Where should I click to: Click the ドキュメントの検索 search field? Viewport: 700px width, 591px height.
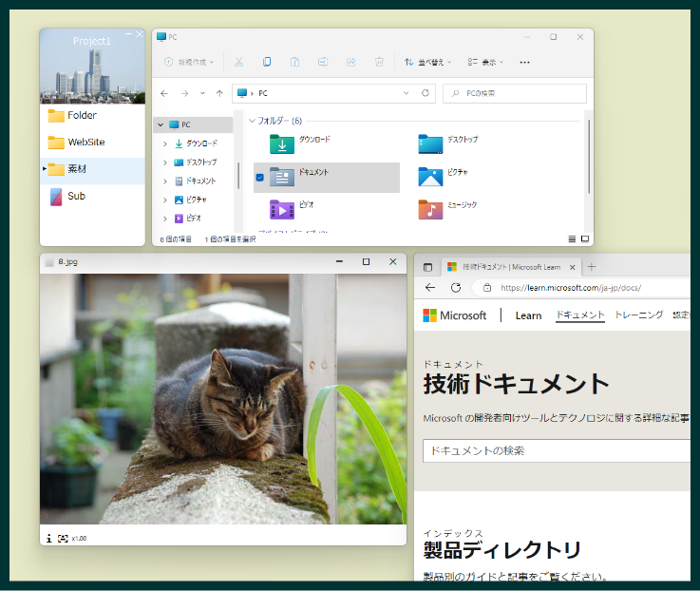(x=556, y=450)
